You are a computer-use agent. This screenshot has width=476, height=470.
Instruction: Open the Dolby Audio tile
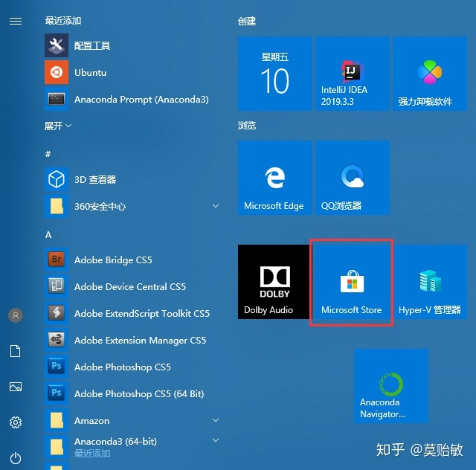[274, 282]
